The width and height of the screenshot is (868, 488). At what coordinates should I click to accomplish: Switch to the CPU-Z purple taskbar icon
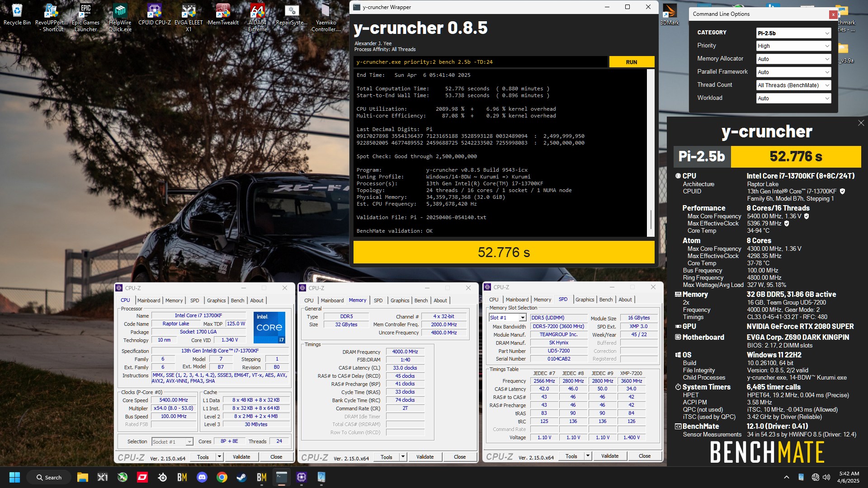pos(302,477)
